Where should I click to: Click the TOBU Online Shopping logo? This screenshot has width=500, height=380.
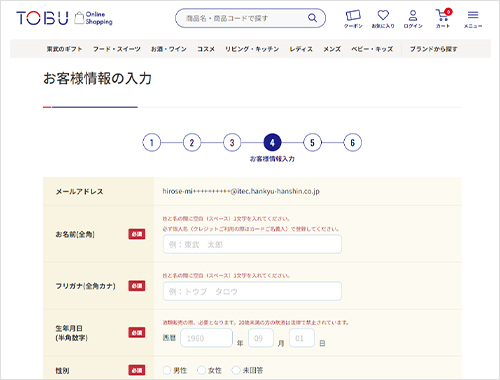[64, 18]
